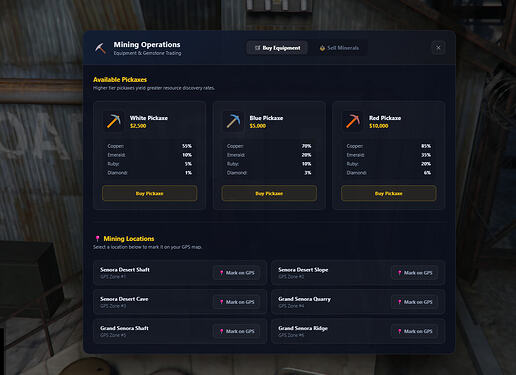This screenshot has height=375, width=516.
Task: Mark Grand Senora Quarry on GPS
Action: pos(415,302)
